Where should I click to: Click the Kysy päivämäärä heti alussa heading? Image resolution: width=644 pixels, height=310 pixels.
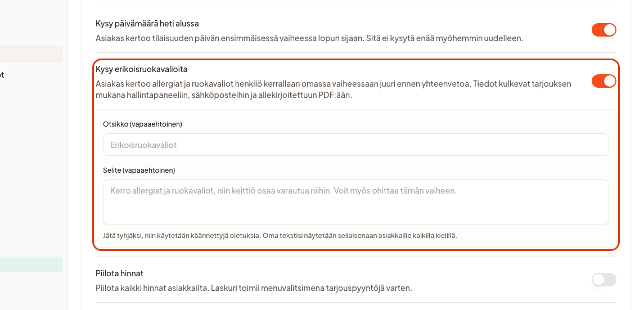click(x=147, y=24)
